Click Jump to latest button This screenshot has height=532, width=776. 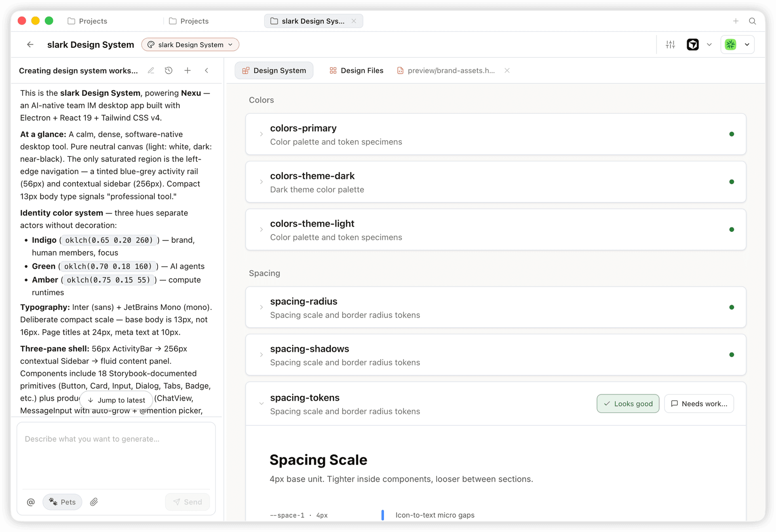point(116,400)
